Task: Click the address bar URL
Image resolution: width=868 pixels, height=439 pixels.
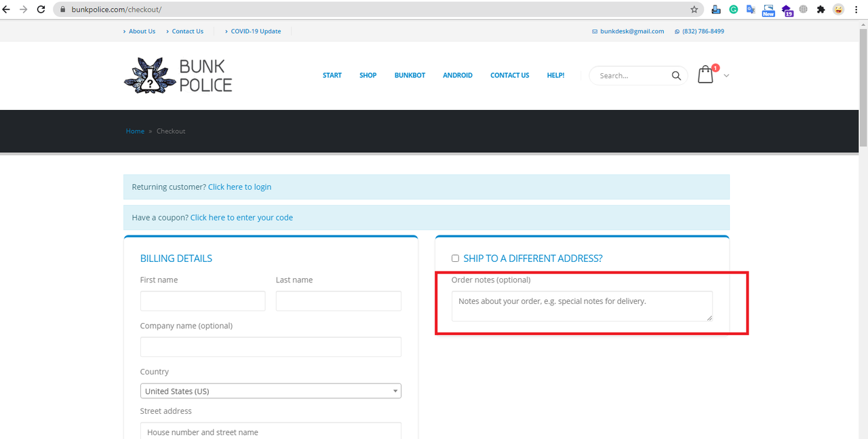Action: 117,9
